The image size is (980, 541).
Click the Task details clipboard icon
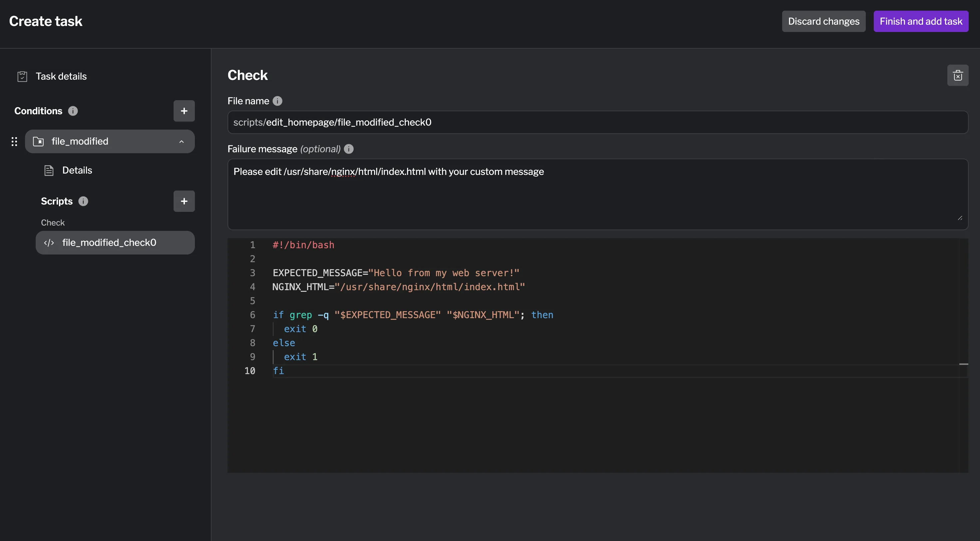pyautogui.click(x=22, y=77)
